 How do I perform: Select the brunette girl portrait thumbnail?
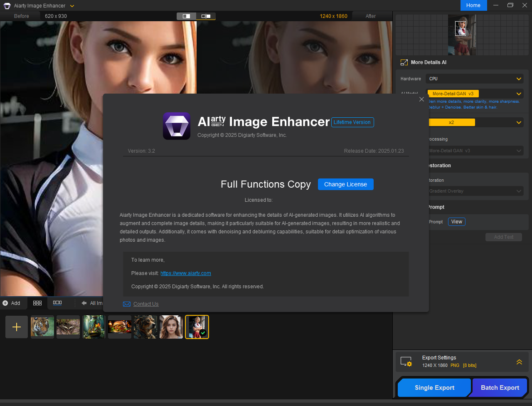[171, 327]
